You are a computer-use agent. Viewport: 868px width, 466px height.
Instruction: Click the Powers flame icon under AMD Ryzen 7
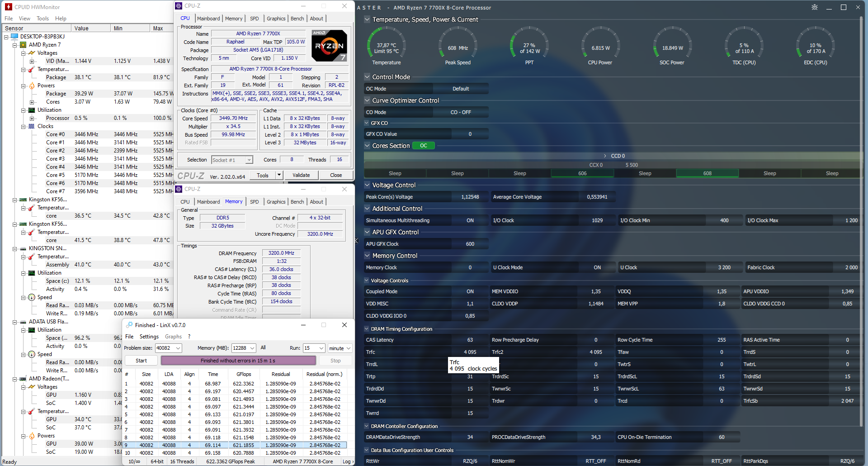click(32, 86)
